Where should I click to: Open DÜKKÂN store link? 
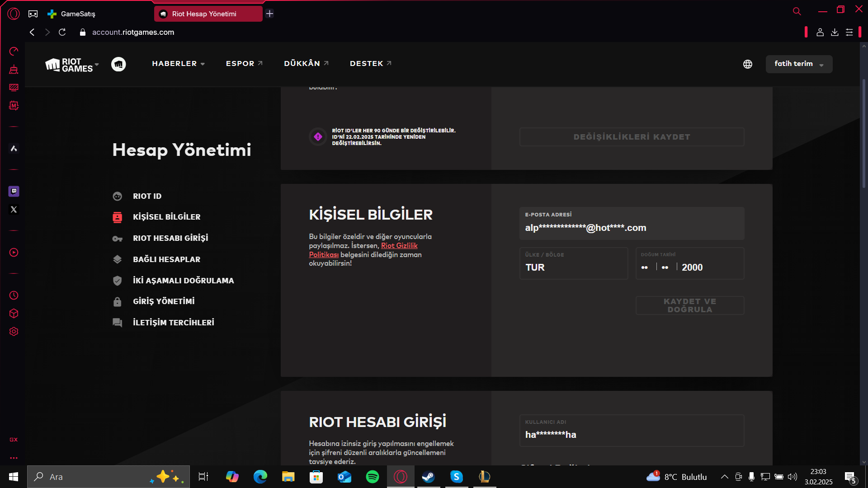306,64
